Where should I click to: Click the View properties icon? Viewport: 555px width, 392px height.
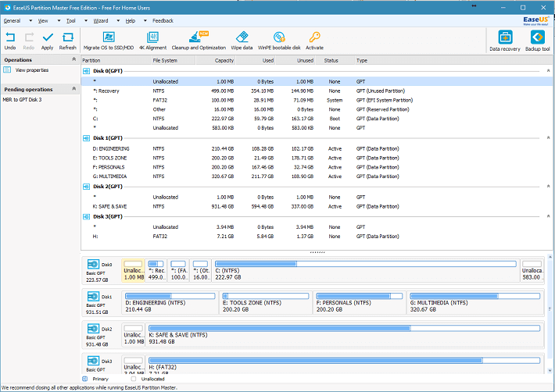pyautogui.click(x=7, y=69)
